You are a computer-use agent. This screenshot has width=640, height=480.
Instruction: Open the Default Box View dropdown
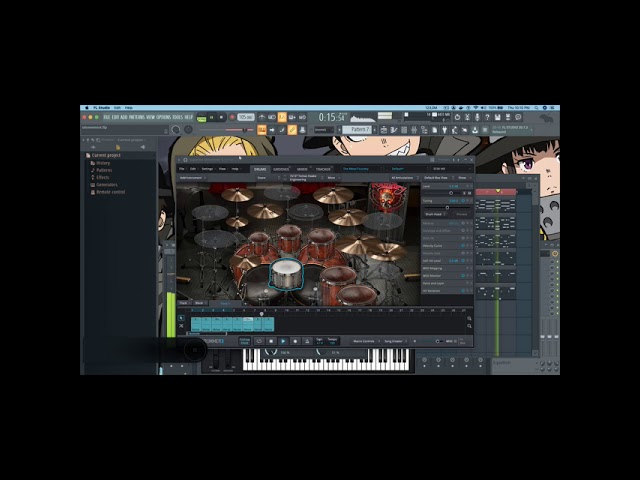point(439,178)
